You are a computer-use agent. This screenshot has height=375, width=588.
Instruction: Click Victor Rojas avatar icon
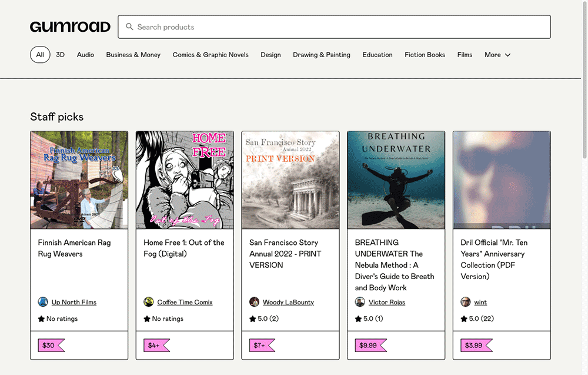[360, 302]
